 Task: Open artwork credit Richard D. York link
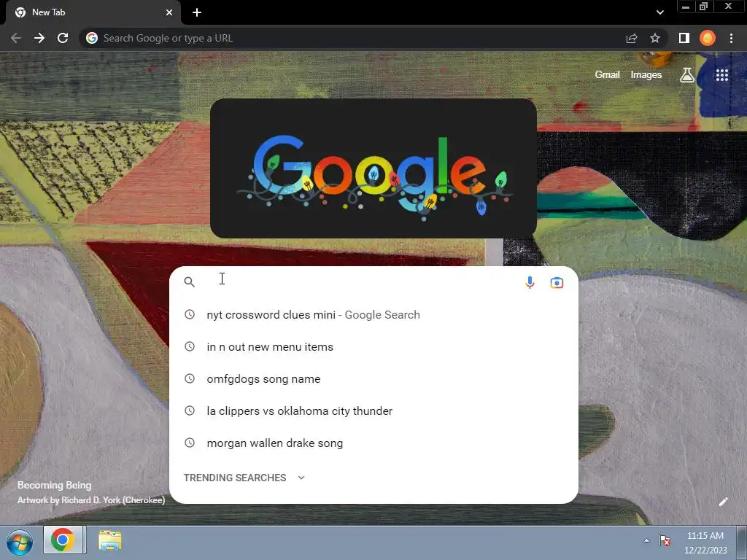(x=91, y=500)
